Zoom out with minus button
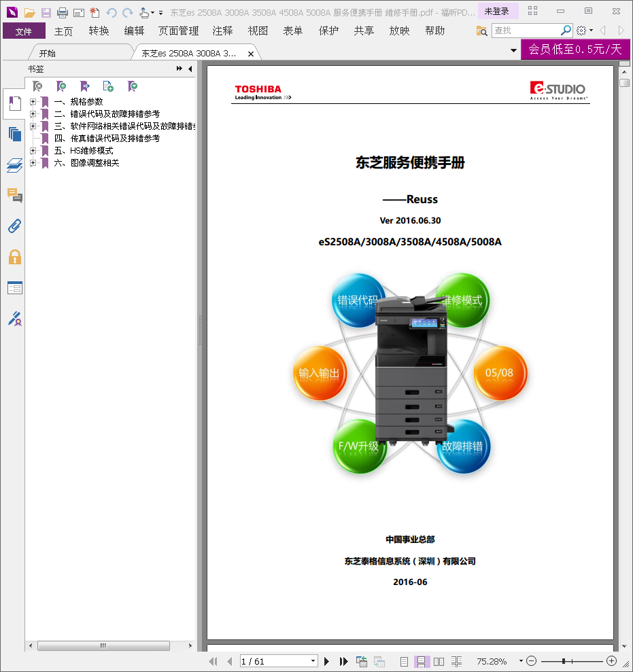The height and width of the screenshot is (672, 633). pos(531,661)
